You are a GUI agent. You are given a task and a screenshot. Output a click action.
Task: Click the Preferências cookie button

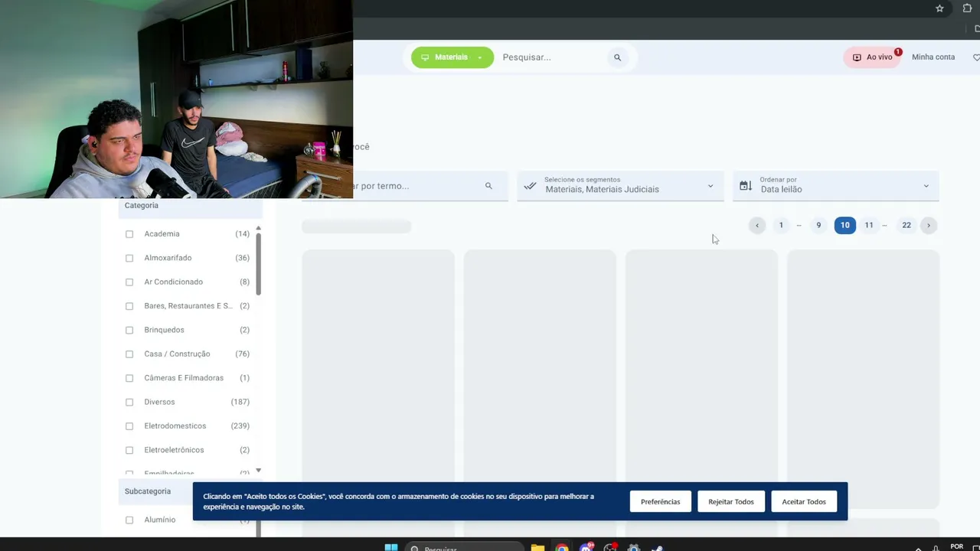(660, 502)
